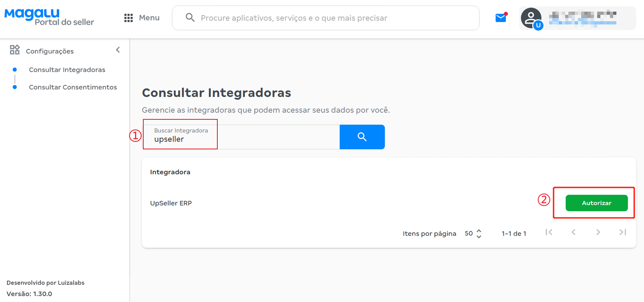644x302 pixels.
Task: Select the UpSeller ERP row text
Action: click(171, 203)
